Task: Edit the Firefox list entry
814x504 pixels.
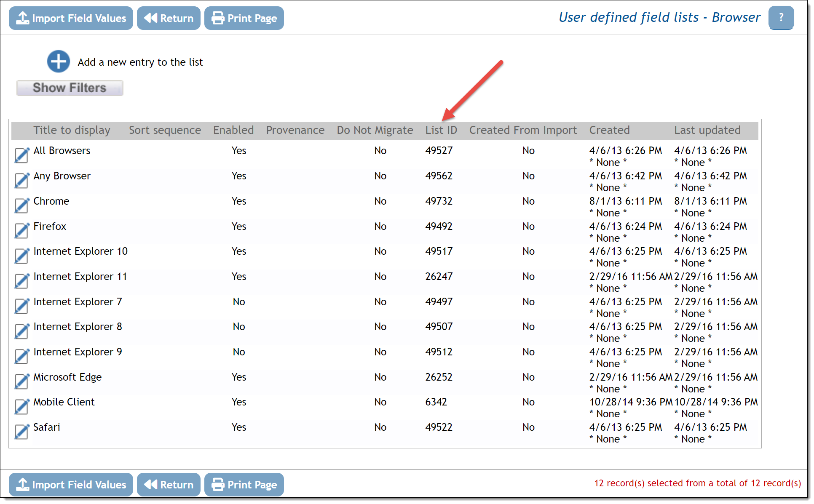Action: (21, 231)
